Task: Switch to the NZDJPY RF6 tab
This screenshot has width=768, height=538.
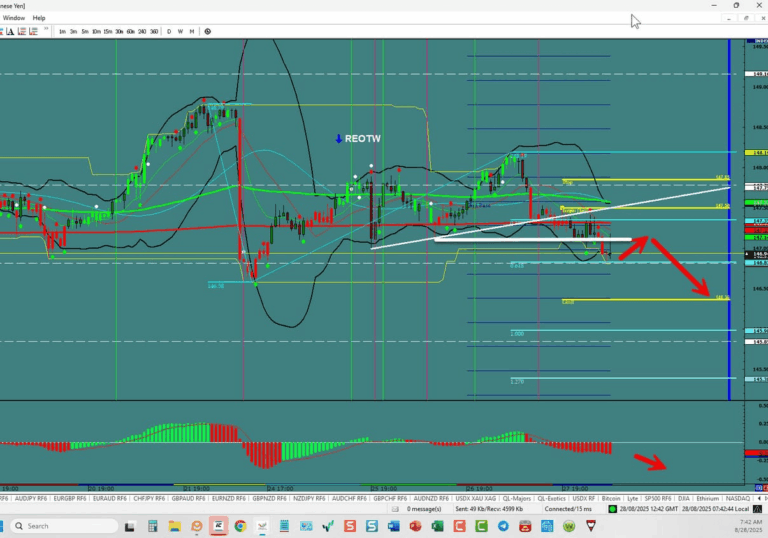Action: coord(309,498)
